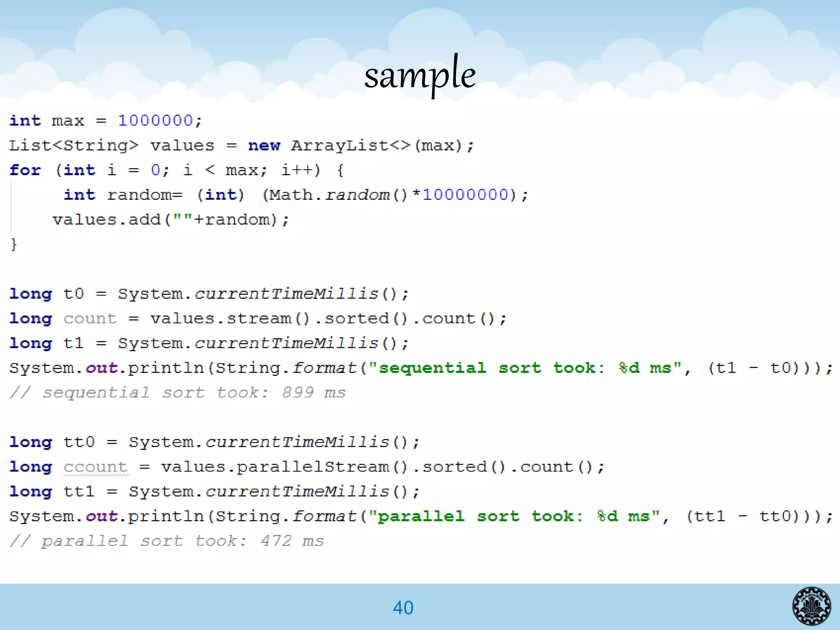Click the '472 ms' comment line
The height and width of the screenshot is (630, 840).
pos(167,541)
